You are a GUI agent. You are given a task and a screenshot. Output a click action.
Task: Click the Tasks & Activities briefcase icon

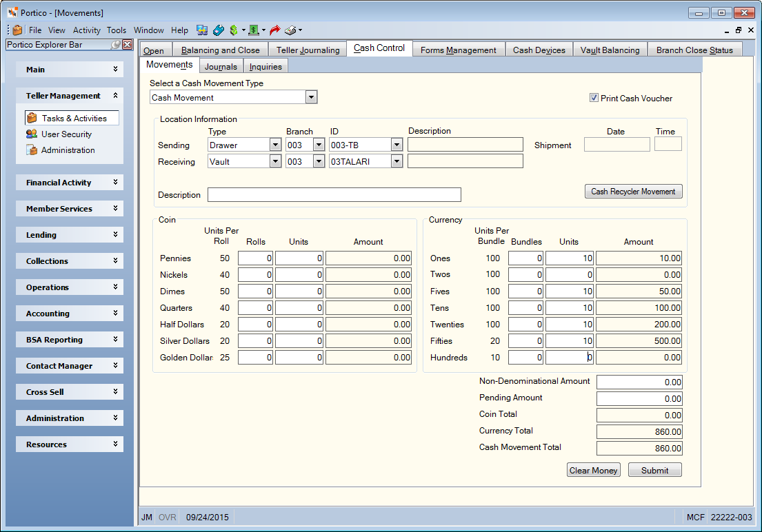pos(32,118)
